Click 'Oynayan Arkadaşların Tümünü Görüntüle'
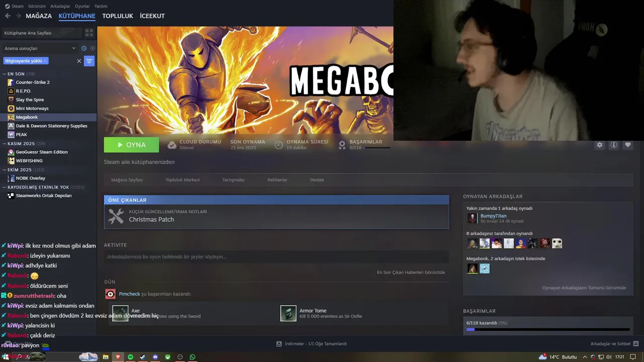Image resolution: width=644 pixels, height=362 pixels. tap(584, 288)
